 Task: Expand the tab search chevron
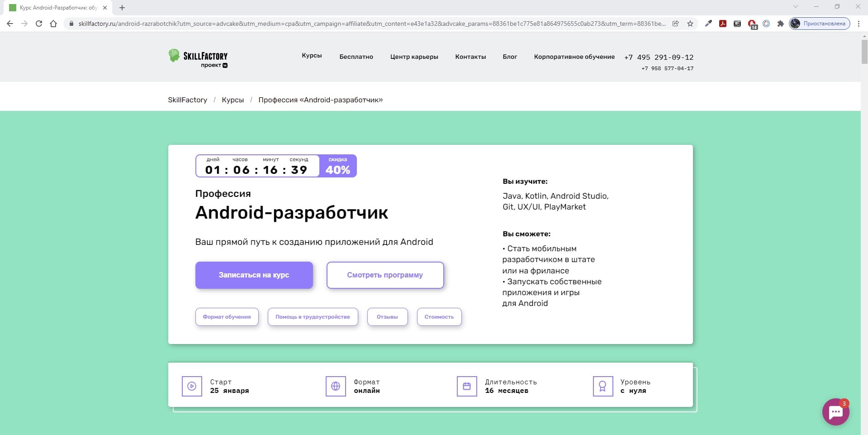click(796, 6)
